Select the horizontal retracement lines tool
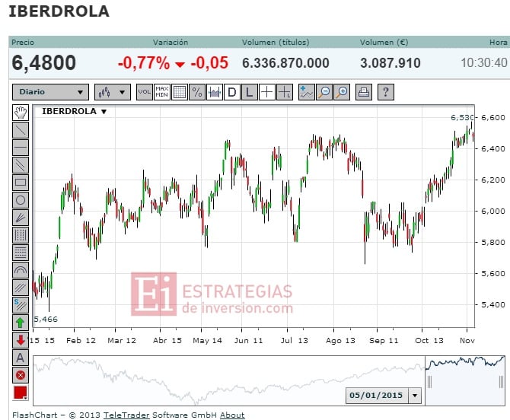The height and width of the screenshot is (420, 510). point(21,253)
